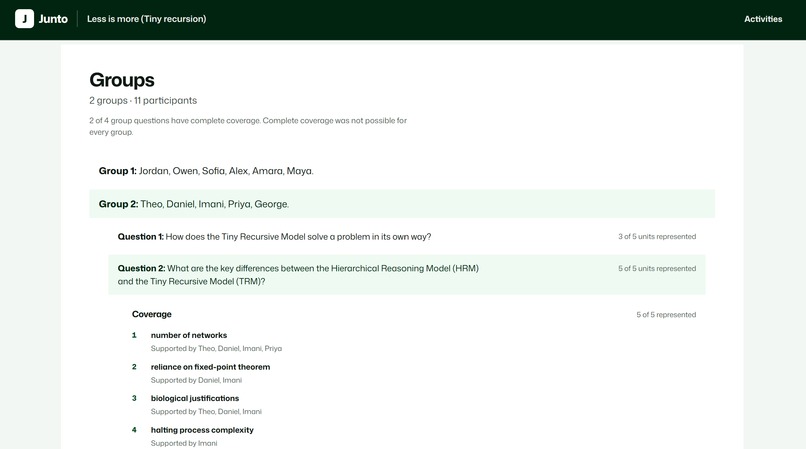This screenshot has width=806, height=449.
Task: Select coverage unit 'halting process complexity'
Action: click(x=202, y=430)
